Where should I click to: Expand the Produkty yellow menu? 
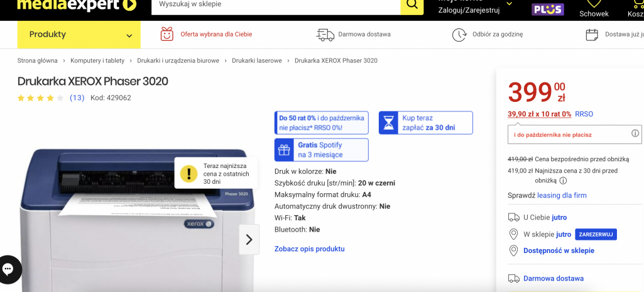click(x=79, y=35)
